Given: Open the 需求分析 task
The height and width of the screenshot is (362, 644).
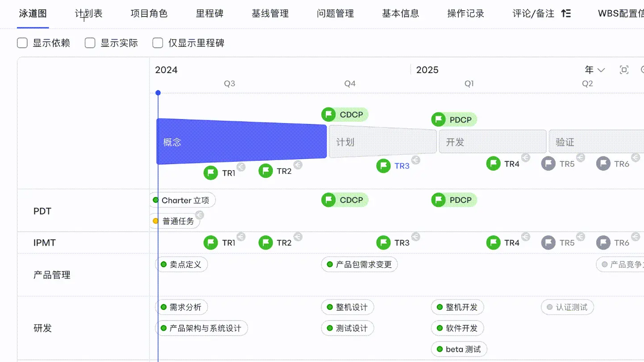Looking at the screenshot, I should coord(181,307).
